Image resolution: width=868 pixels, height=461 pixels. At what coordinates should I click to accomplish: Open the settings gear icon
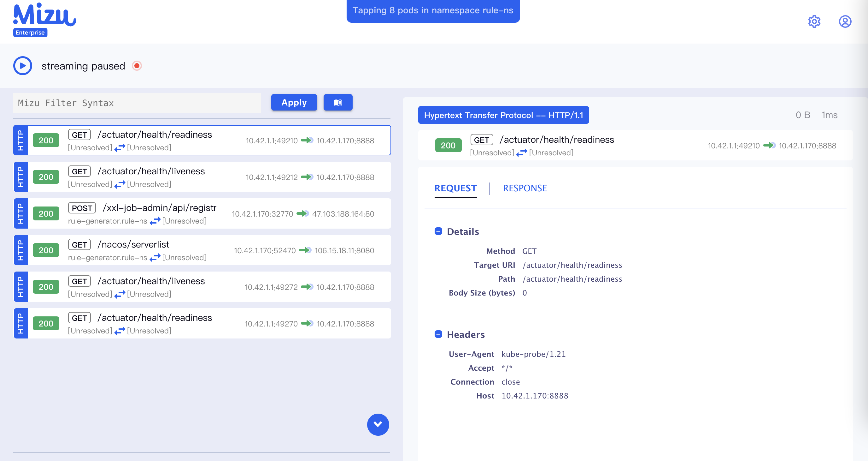[815, 21]
